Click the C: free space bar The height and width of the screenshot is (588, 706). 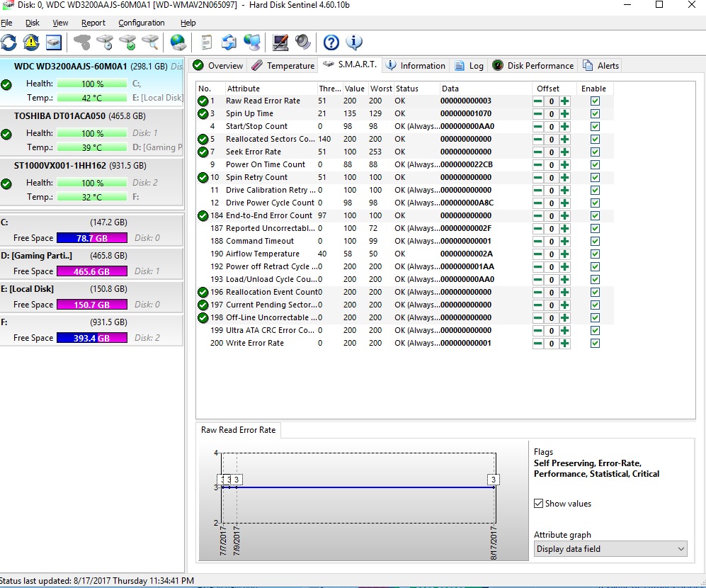coord(92,238)
